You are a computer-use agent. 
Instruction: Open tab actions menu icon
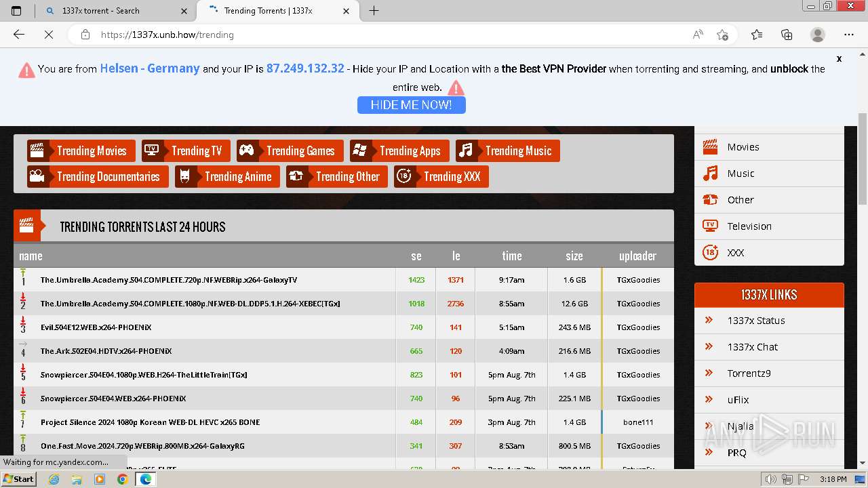tap(16, 11)
